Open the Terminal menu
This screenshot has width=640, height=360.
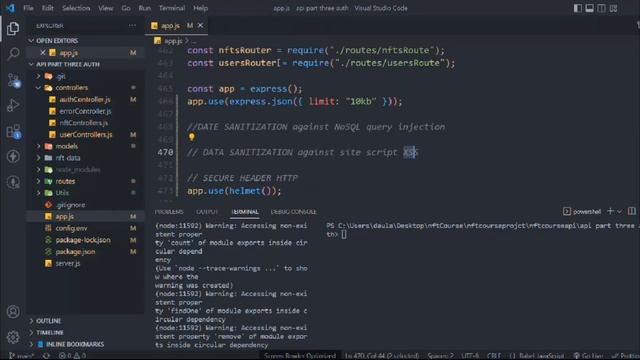[172, 8]
